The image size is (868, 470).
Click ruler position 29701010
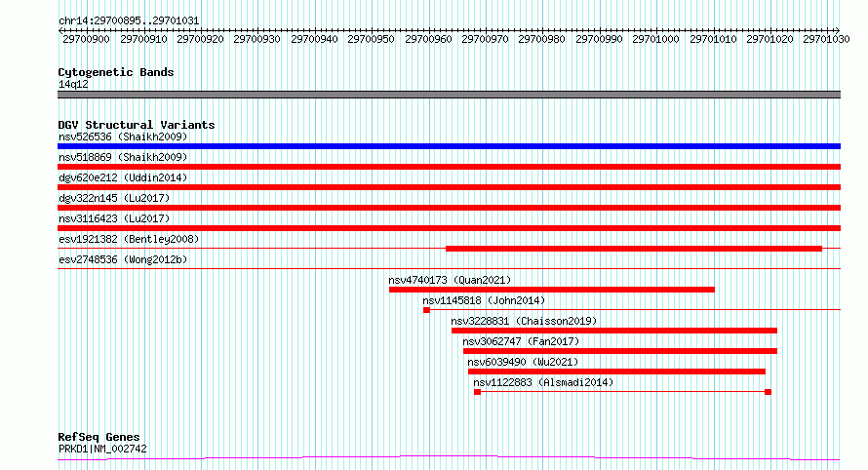pyautogui.click(x=713, y=39)
